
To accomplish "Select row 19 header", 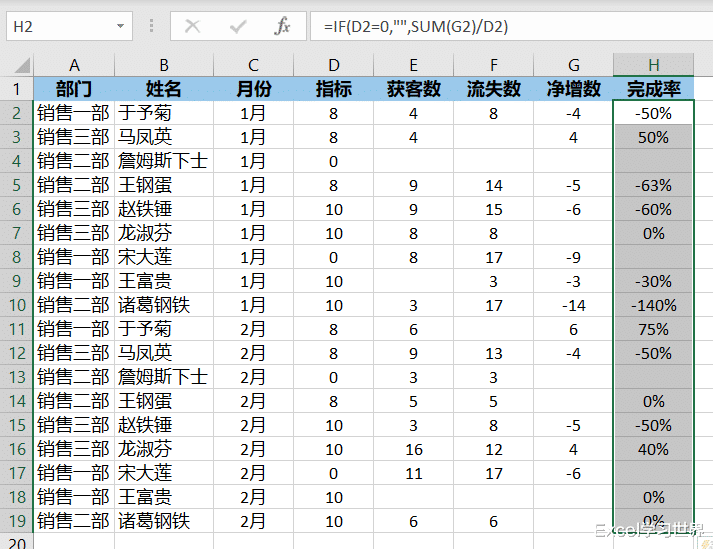I will coord(17,521).
